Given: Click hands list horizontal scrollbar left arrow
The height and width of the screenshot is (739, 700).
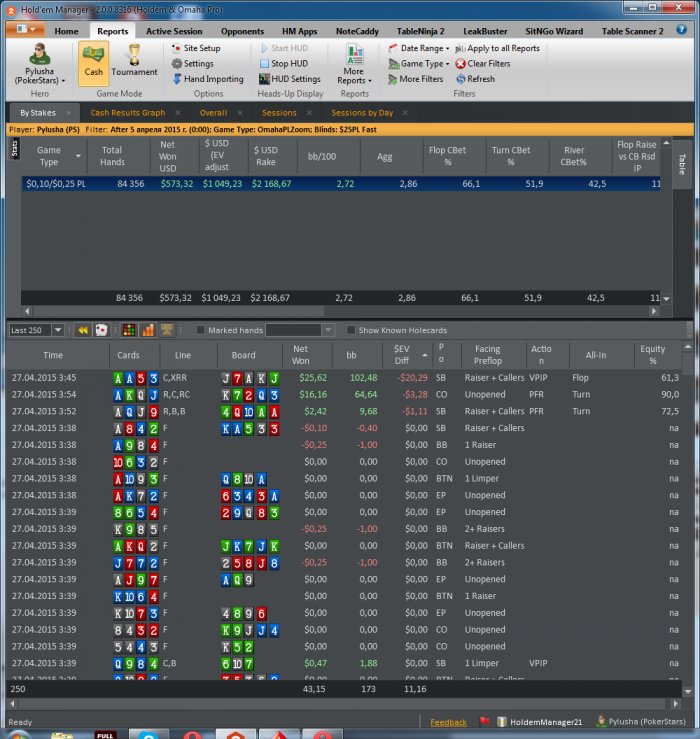Looking at the screenshot, I should [13, 704].
